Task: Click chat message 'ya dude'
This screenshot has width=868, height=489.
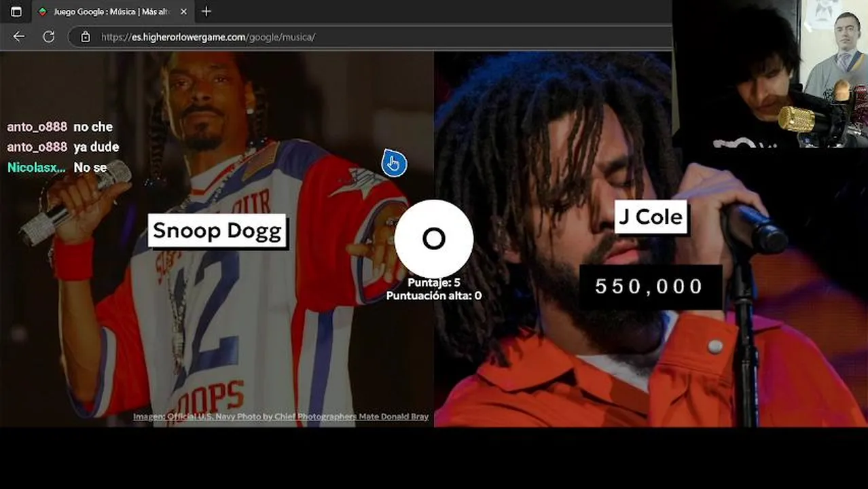Action: [96, 147]
